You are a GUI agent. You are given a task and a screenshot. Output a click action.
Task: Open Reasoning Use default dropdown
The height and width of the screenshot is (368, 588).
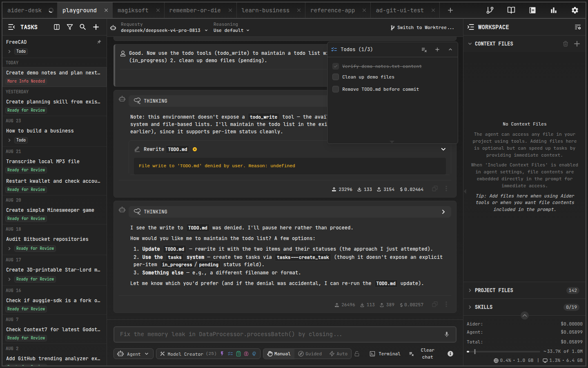(231, 30)
